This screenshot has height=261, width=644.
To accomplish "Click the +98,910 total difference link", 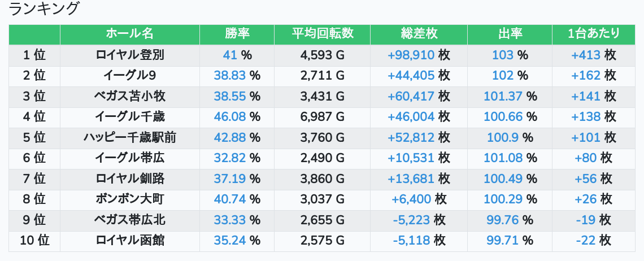I will click(x=411, y=55).
